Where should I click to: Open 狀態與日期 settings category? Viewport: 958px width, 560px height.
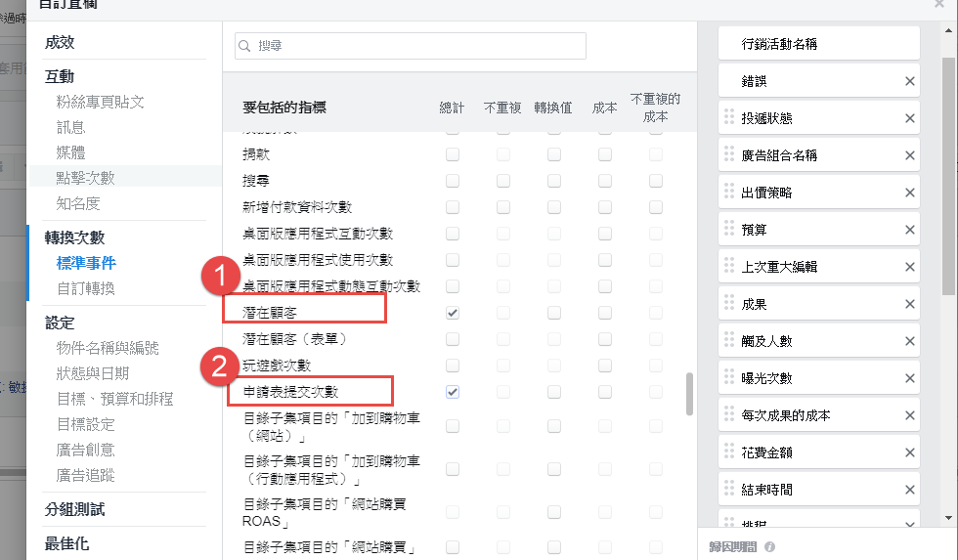pyautogui.click(x=93, y=373)
